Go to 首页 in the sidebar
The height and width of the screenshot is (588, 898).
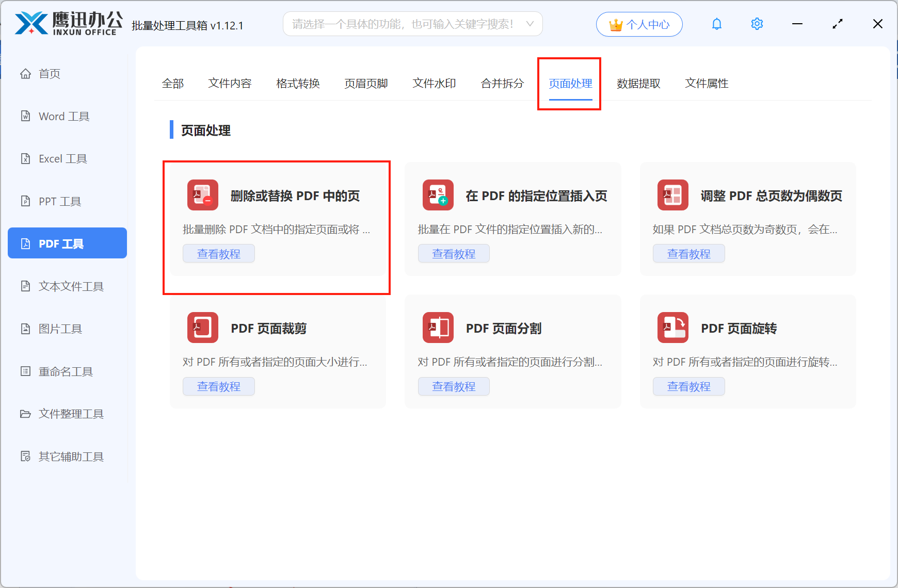(49, 73)
